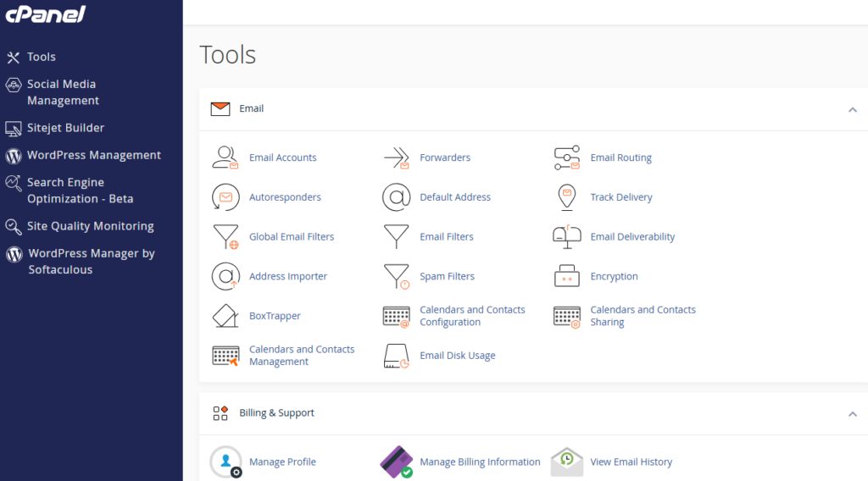
Task: Open Tools in the sidebar
Action: 41,57
